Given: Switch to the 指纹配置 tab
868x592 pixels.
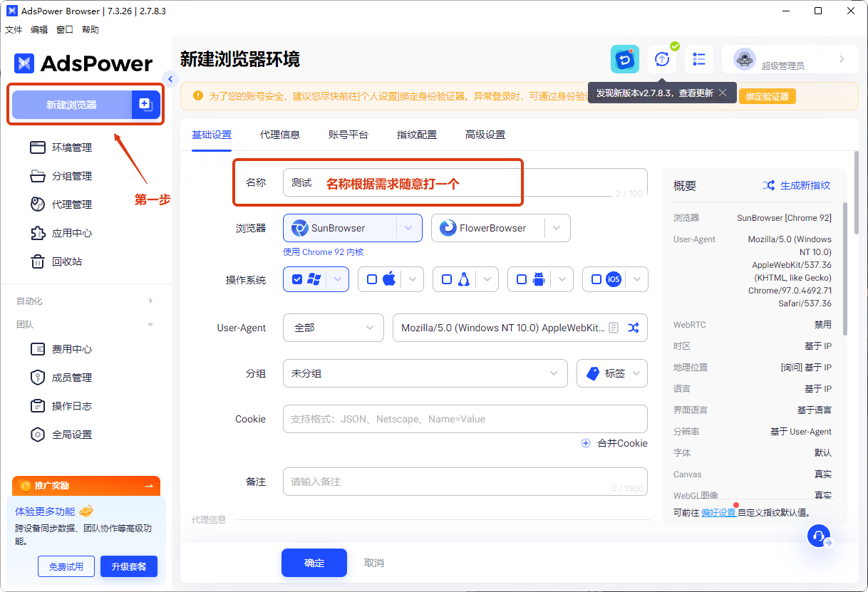Looking at the screenshot, I should (417, 135).
